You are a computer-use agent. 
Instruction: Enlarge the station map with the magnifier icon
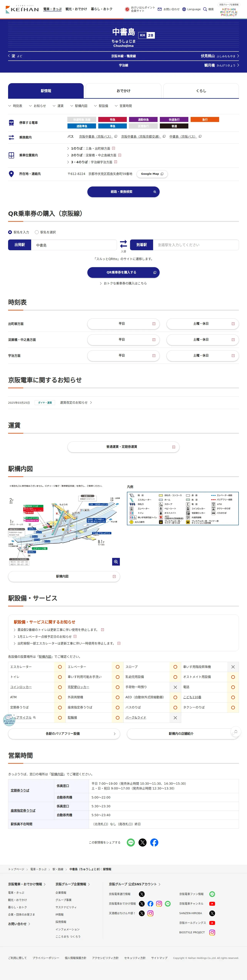(116, 562)
